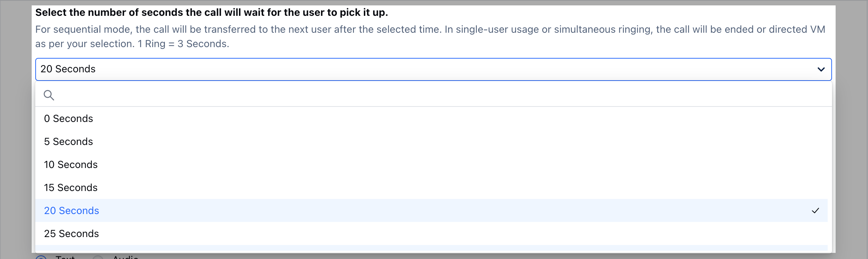Click the Text label beside the radio
This screenshot has height=259, width=868.
(x=65, y=257)
